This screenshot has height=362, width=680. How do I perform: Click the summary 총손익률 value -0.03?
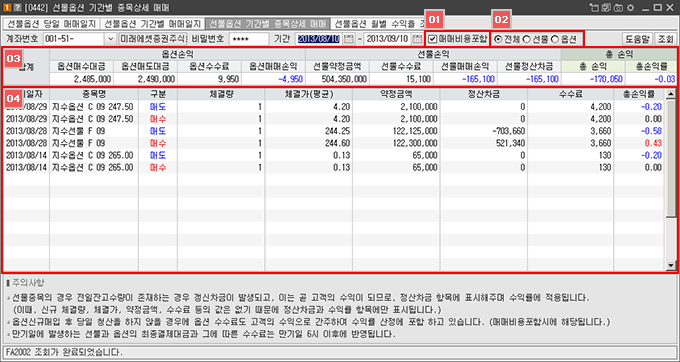[651, 79]
